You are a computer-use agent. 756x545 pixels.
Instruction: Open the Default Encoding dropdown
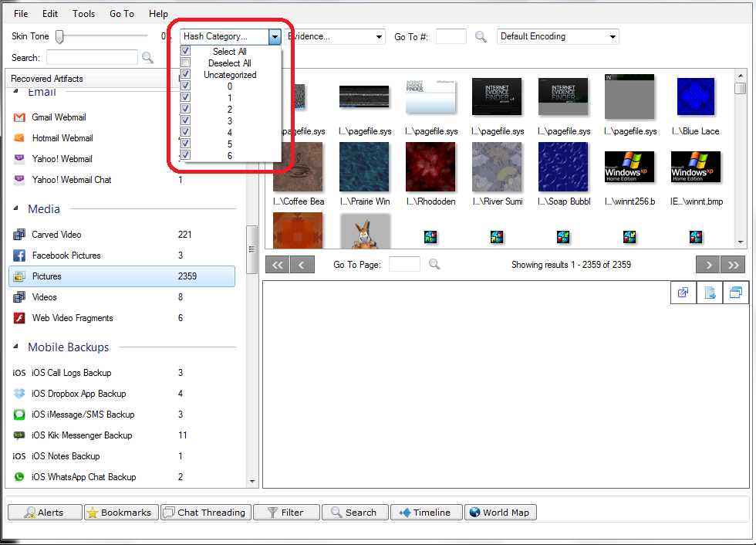[x=613, y=36]
